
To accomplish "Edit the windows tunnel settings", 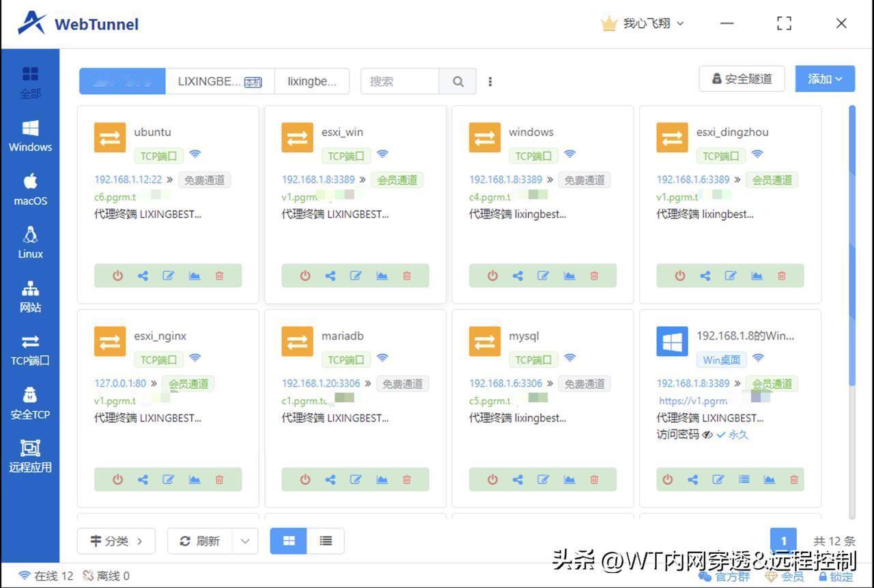I will [543, 275].
